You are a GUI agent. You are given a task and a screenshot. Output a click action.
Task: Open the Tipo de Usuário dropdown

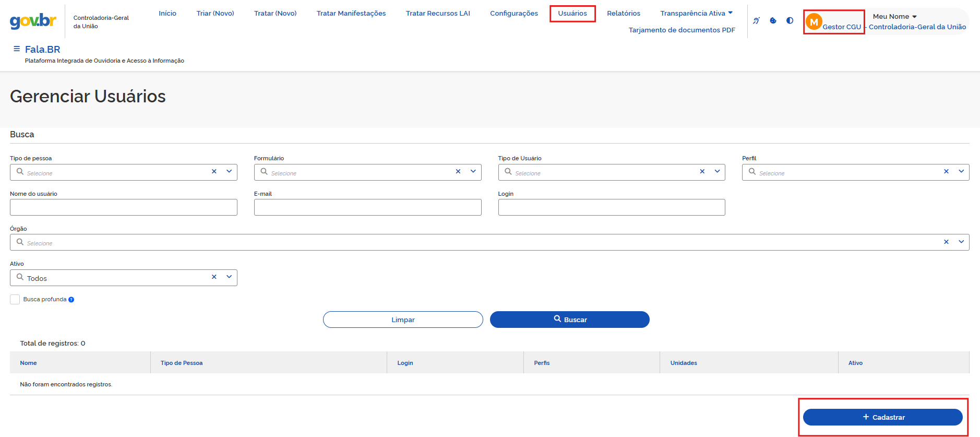click(x=717, y=172)
